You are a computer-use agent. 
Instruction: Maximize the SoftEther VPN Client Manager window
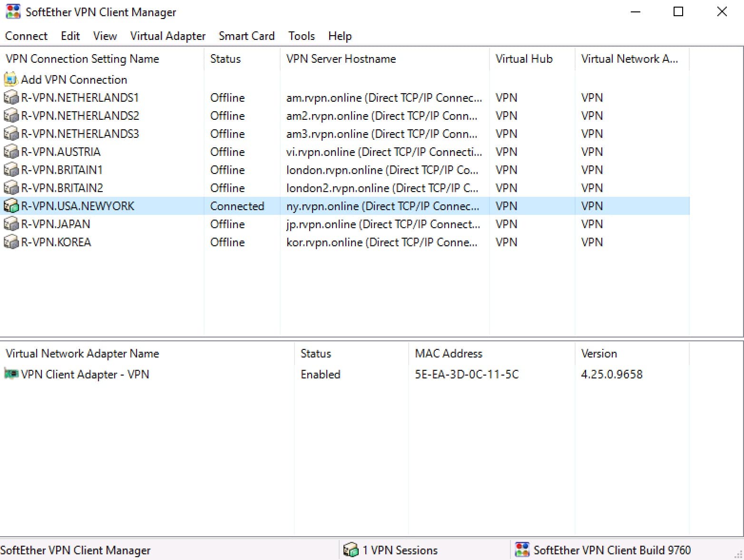[x=678, y=12]
